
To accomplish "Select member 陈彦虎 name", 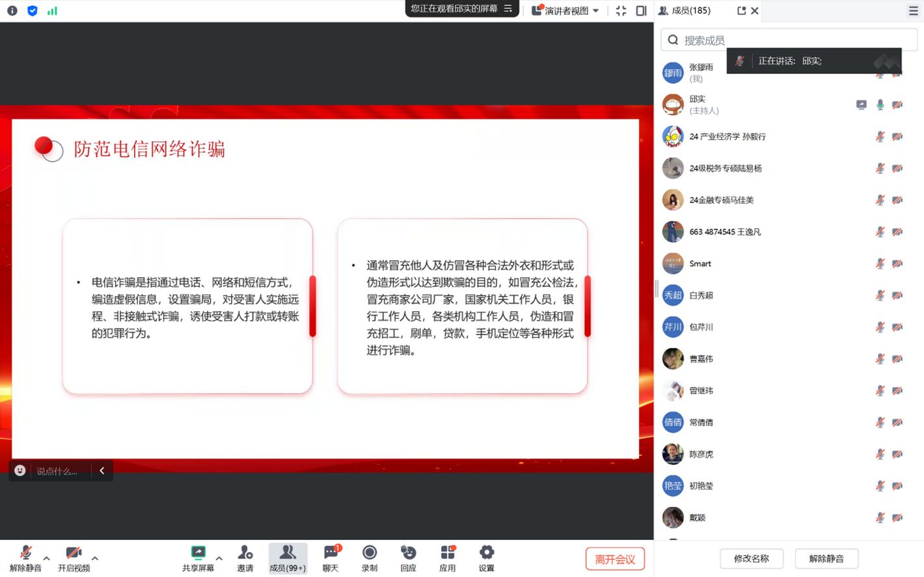I will point(701,454).
